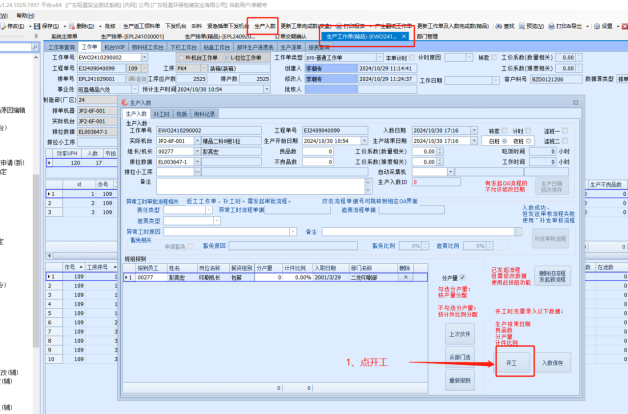Click the 打印报表 printer icon
This screenshot has width=628, height=414.
point(339,26)
